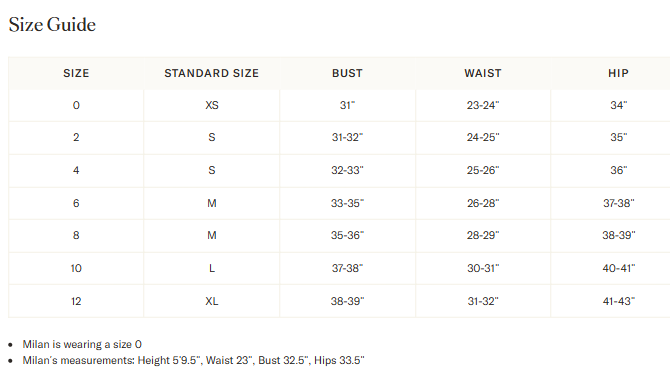
Task: Click the 30-31" waist measurement cell
Action: click(483, 268)
